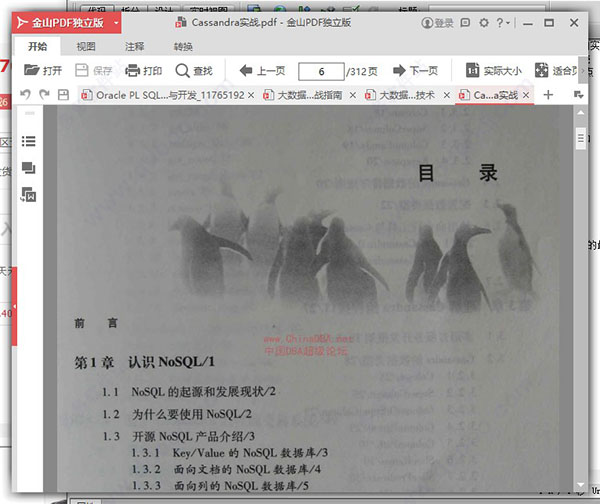The width and height of the screenshot is (600, 504).
Task: Click the 1.3.3 面向列的 NoSQL 数据库/5 line
Action: [x=220, y=486]
